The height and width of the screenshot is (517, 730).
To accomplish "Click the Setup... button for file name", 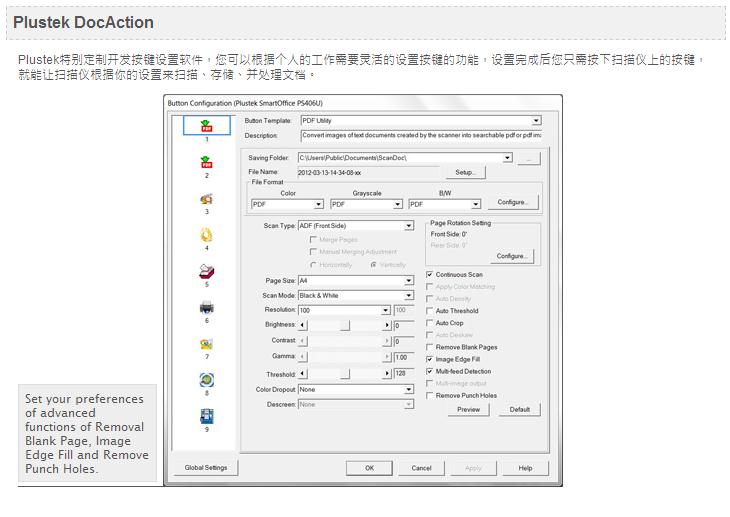I will click(x=466, y=172).
